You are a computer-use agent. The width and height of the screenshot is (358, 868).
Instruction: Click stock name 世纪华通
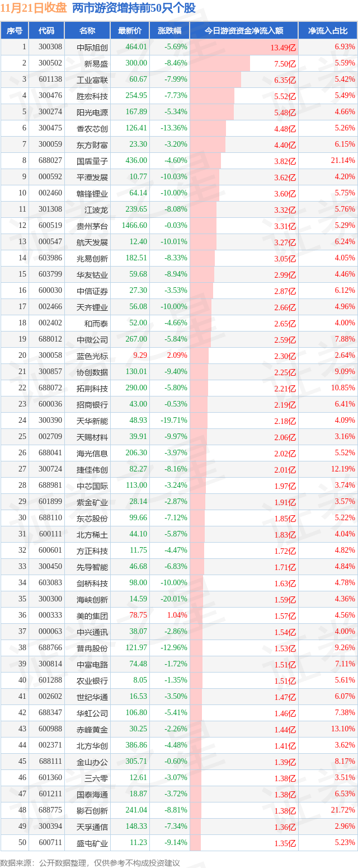click(92, 697)
